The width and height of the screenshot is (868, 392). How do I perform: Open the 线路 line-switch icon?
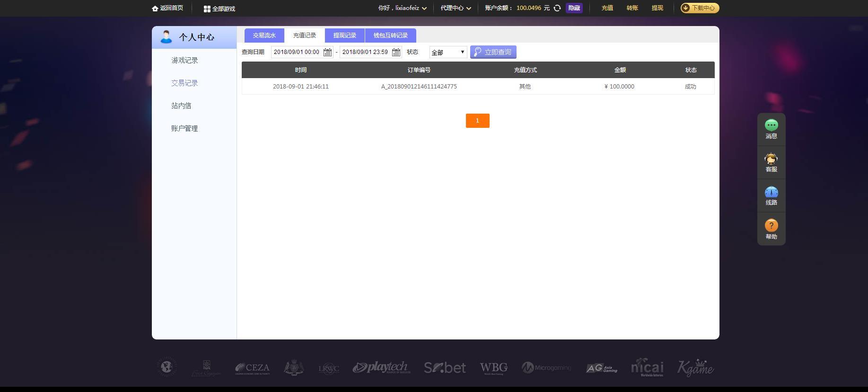(772, 192)
